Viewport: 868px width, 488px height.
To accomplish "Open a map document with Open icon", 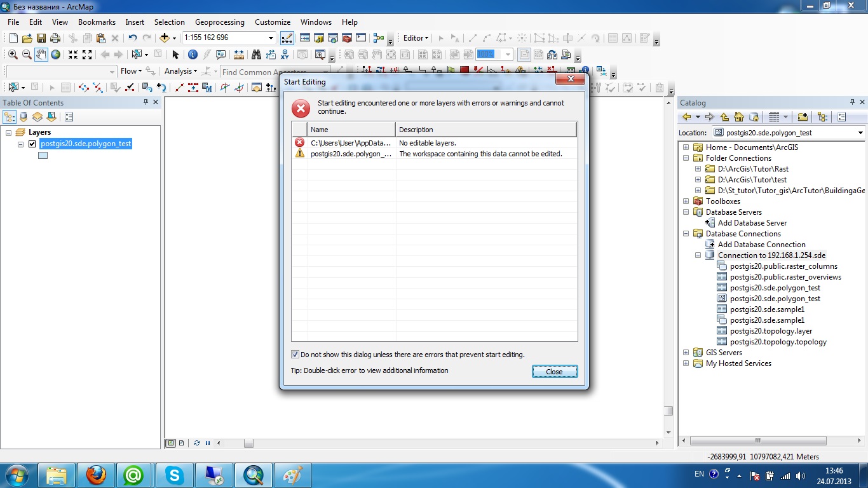I will pyautogui.click(x=27, y=38).
